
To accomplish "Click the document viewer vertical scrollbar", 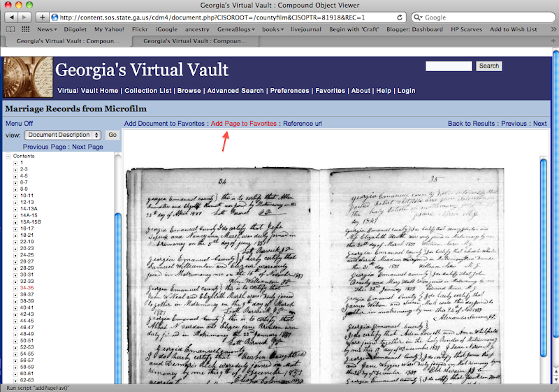I will tap(544, 257).
